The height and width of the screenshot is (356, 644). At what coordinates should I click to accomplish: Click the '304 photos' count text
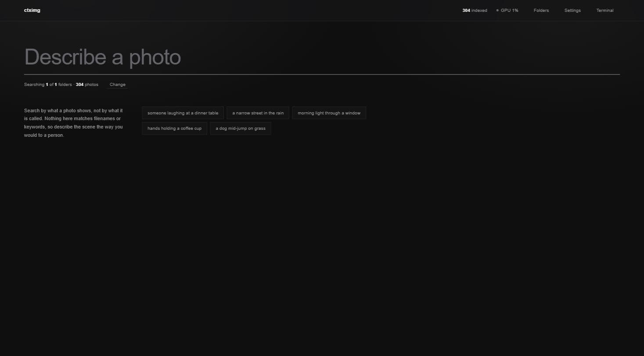click(x=87, y=85)
